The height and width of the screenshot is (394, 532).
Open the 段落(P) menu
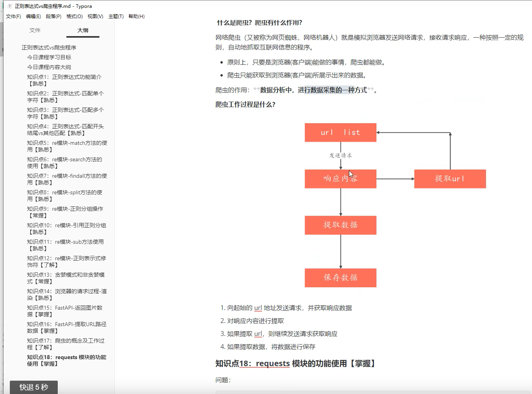coord(53,16)
